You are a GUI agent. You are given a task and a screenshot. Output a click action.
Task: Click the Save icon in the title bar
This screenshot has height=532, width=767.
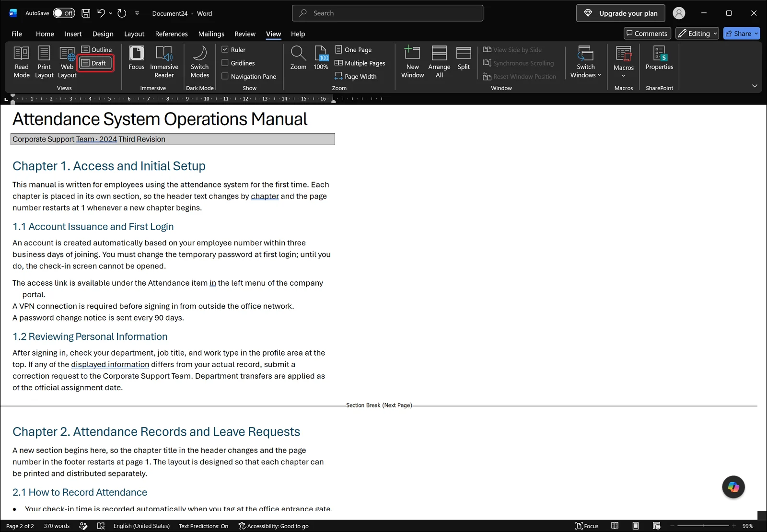86,13
